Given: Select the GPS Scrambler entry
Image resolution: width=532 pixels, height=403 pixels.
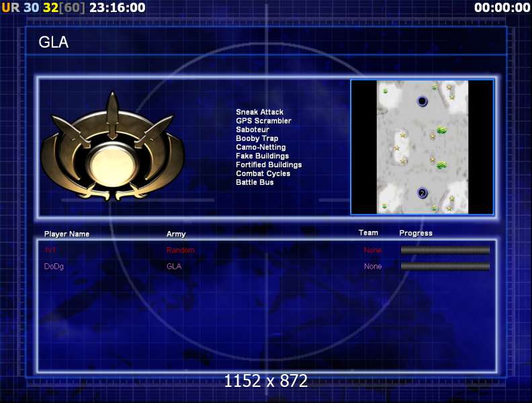Looking at the screenshot, I should tap(263, 121).
